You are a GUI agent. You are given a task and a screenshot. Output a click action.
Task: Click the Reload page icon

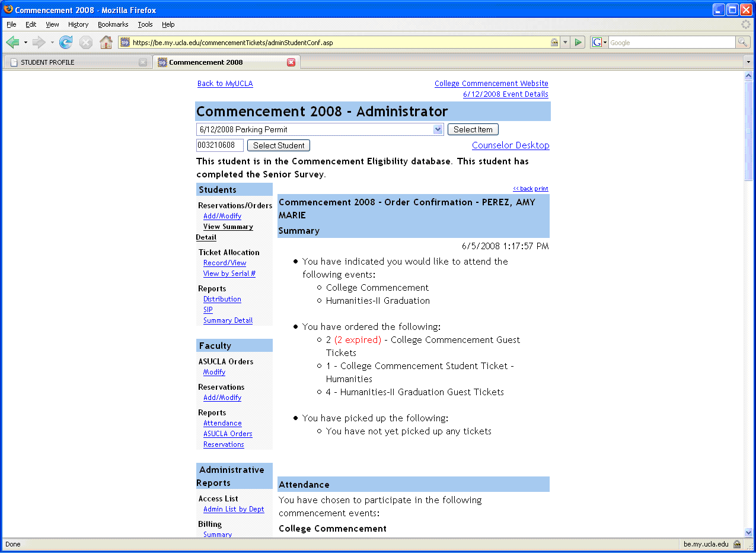66,42
